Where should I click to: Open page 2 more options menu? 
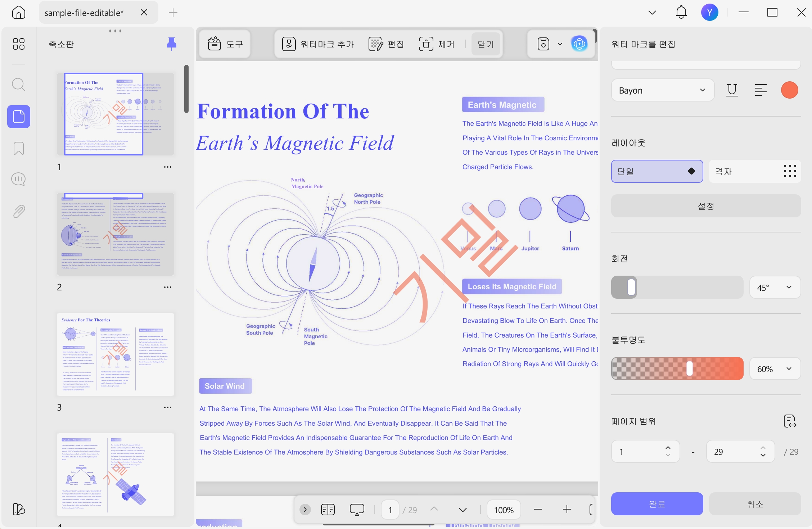168,287
